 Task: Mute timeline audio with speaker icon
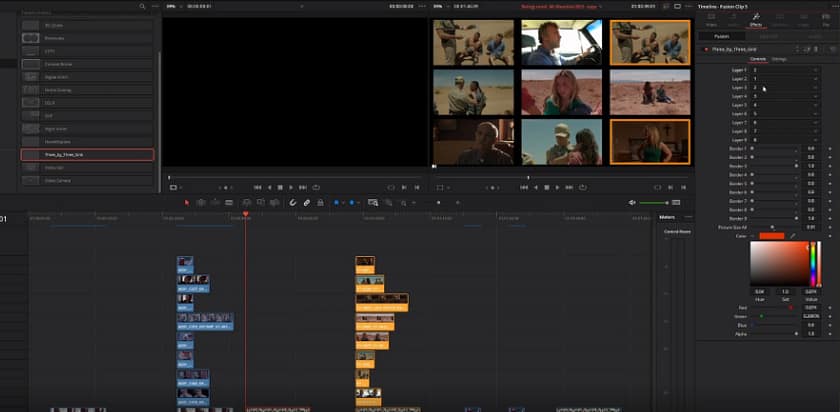632,203
